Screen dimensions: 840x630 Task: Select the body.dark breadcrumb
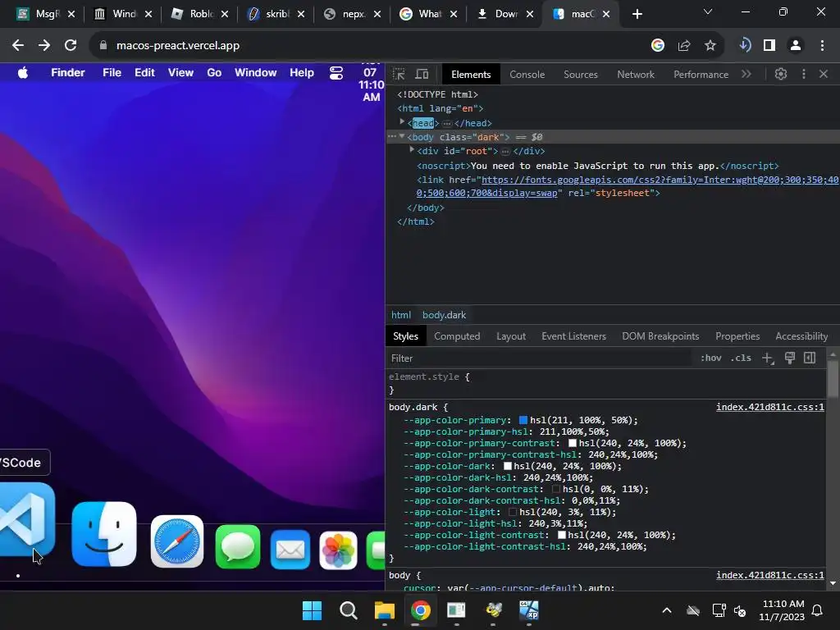tap(444, 315)
